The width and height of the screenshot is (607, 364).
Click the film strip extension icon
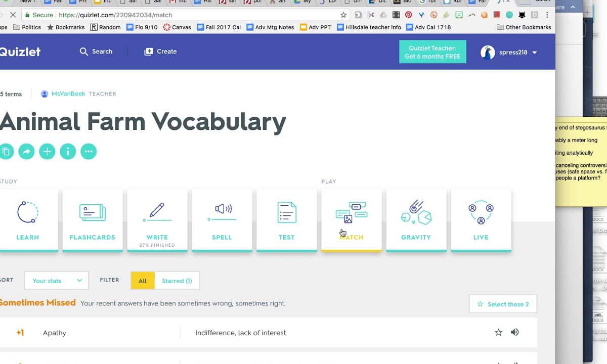(x=396, y=15)
